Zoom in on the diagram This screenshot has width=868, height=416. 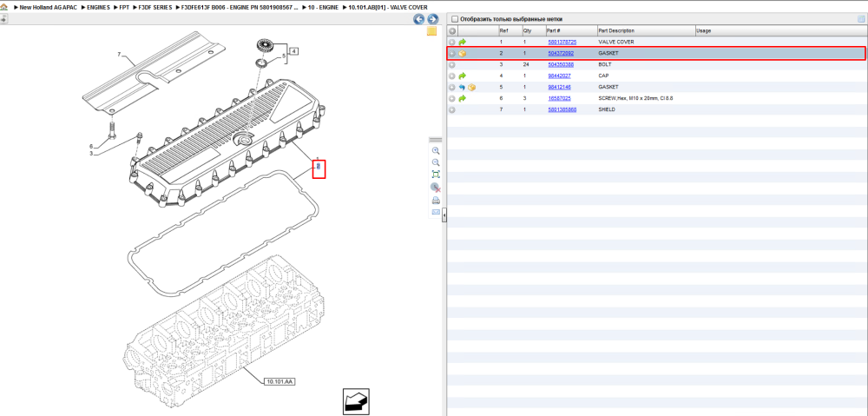(x=436, y=150)
